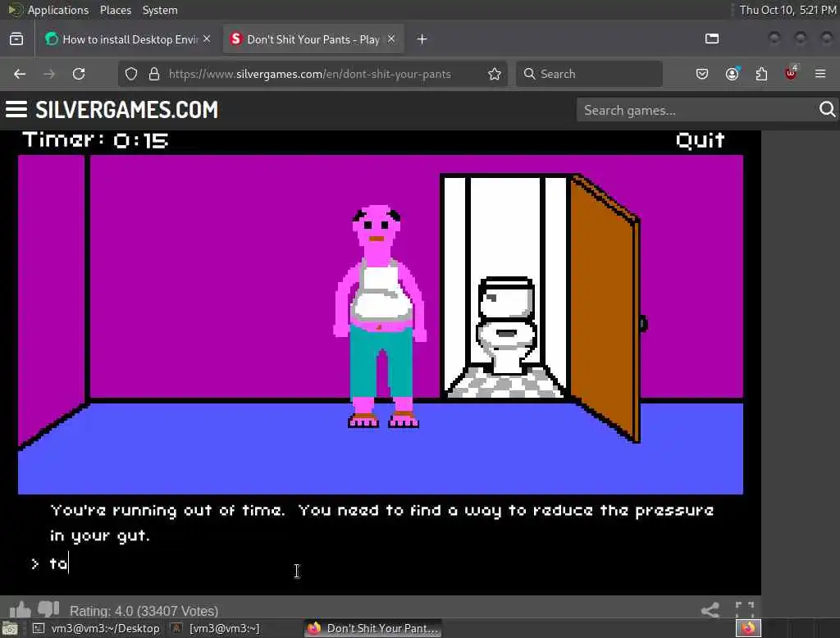Open the Firefox account icon
This screenshot has width=840, height=638.
point(732,74)
